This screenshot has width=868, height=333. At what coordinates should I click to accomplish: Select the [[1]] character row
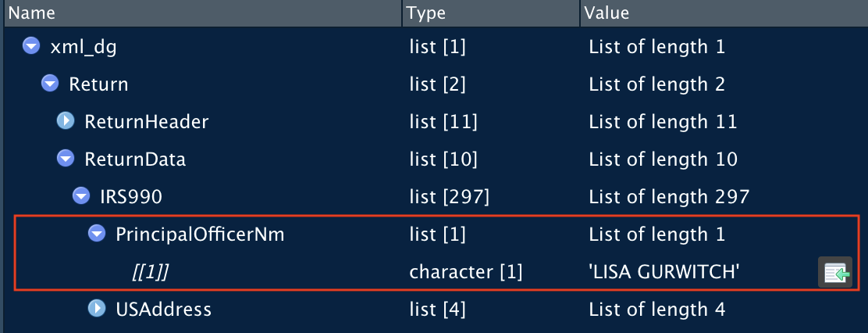437,271
